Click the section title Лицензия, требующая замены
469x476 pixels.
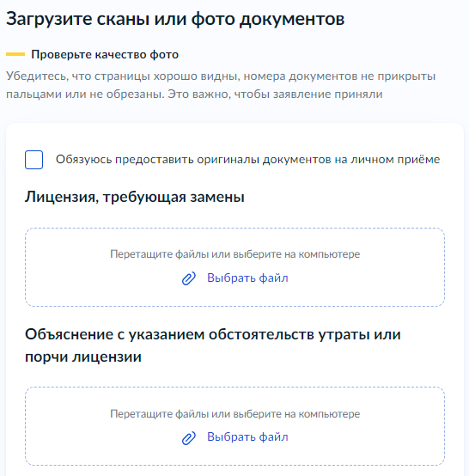click(135, 197)
